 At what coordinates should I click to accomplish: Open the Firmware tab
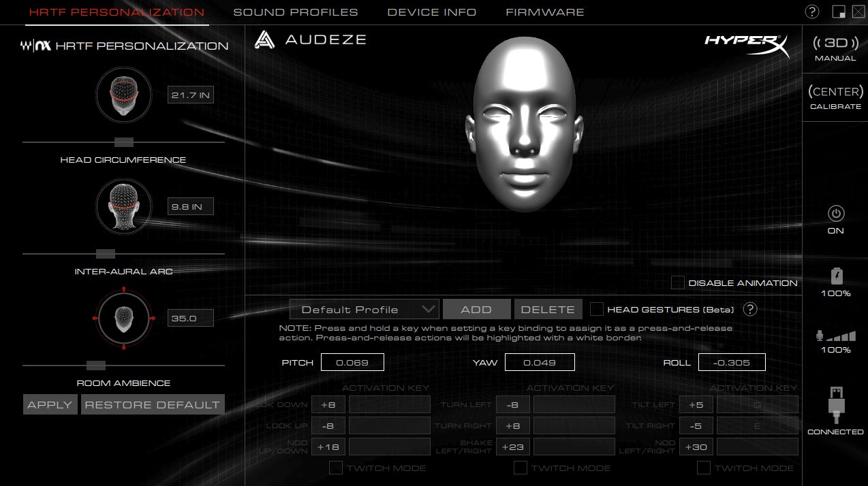[x=544, y=12]
